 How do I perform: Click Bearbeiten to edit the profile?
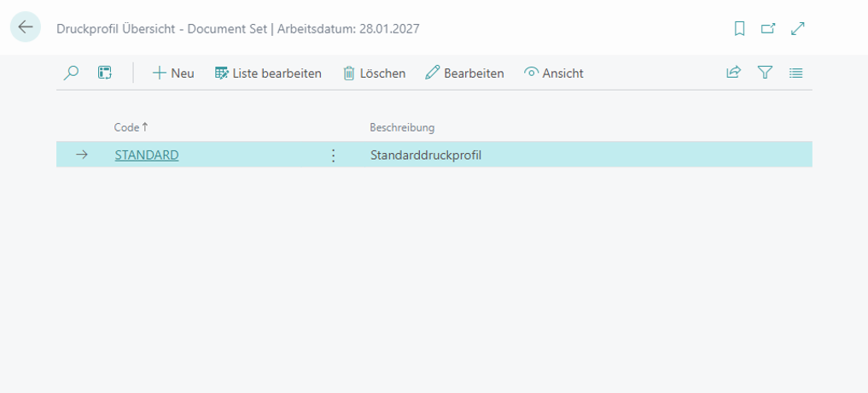click(464, 73)
